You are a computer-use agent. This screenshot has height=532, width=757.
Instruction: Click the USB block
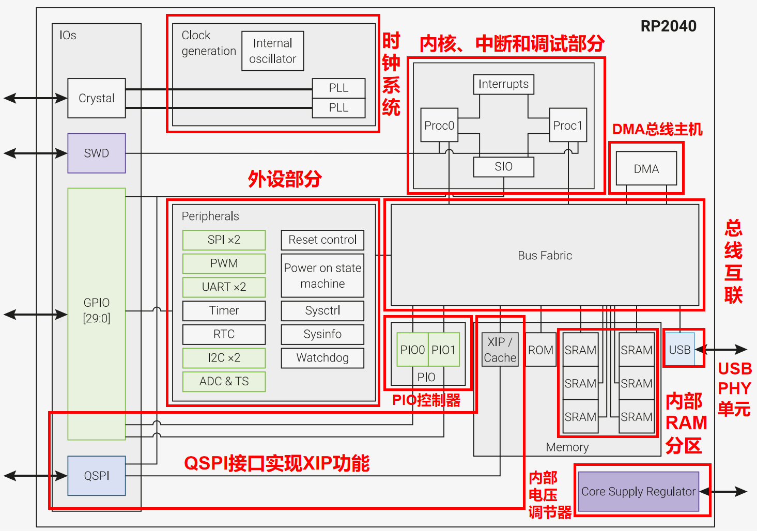(x=680, y=350)
